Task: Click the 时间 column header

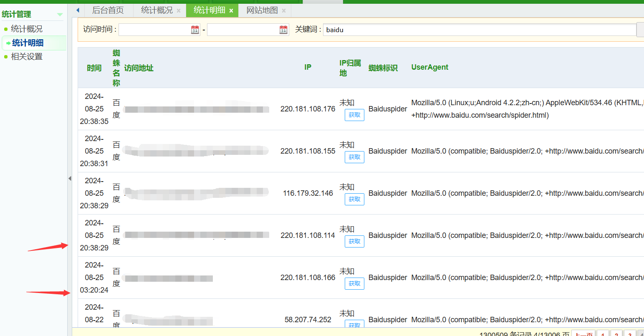Action: [94, 68]
